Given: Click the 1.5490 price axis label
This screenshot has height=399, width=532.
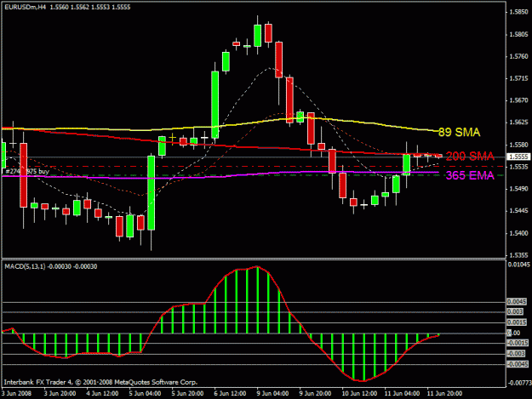Looking at the screenshot, I should point(518,189).
